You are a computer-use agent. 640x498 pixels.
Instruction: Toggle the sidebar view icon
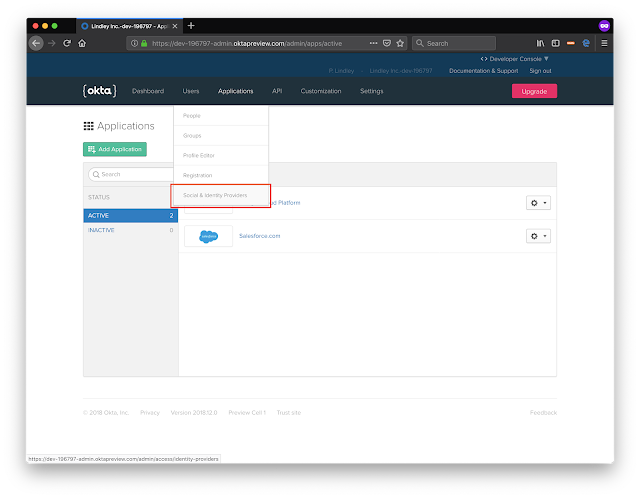tap(556, 43)
